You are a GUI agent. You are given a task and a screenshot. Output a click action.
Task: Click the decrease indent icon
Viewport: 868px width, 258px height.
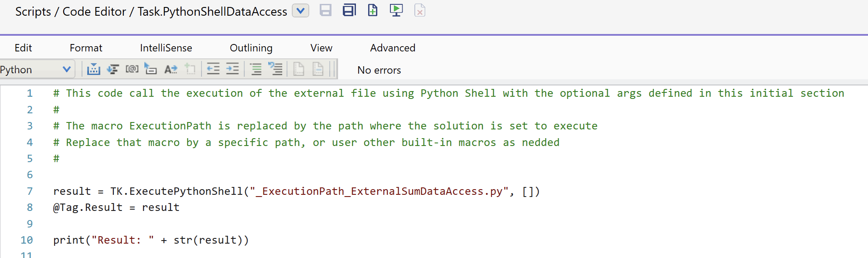click(x=213, y=69)
